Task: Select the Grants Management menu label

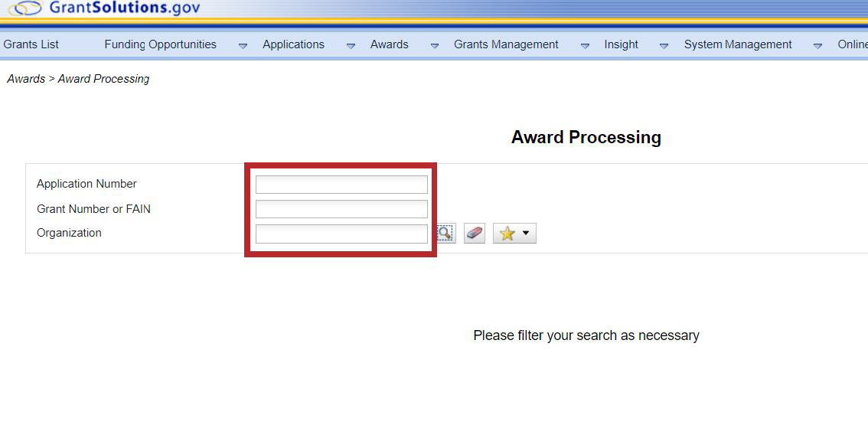Action: 506,44
